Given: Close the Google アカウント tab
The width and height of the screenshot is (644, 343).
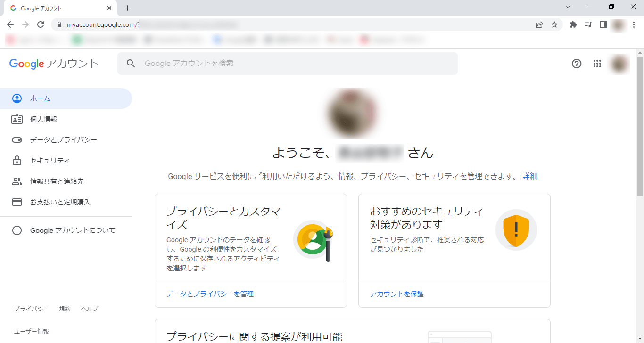Looking at the screenshot, I should click(x=109, y=8).
